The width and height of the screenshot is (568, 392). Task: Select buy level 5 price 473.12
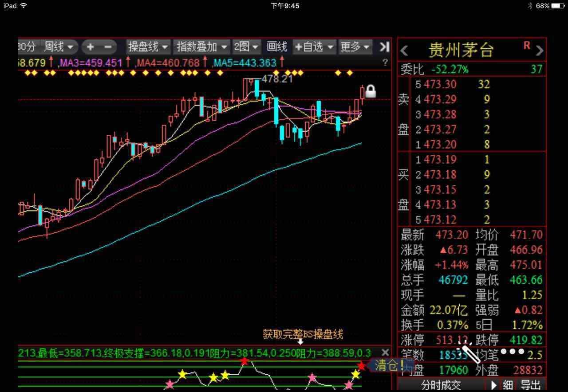click(x=440, y=220)
